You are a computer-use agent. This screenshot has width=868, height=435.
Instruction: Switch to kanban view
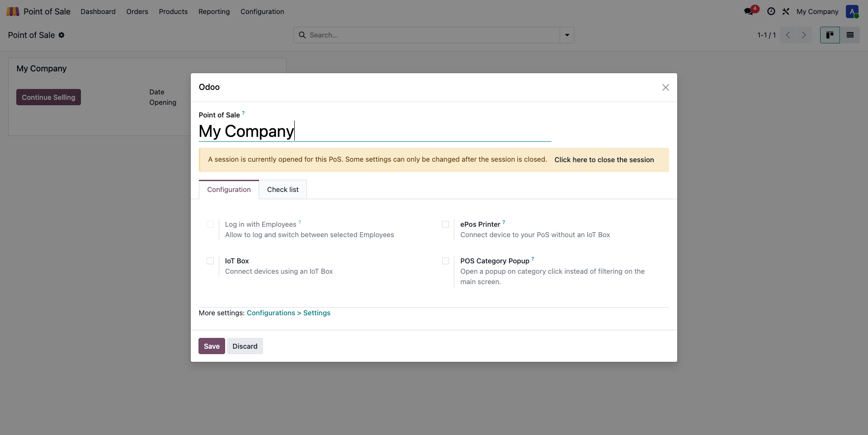point(830,35)
